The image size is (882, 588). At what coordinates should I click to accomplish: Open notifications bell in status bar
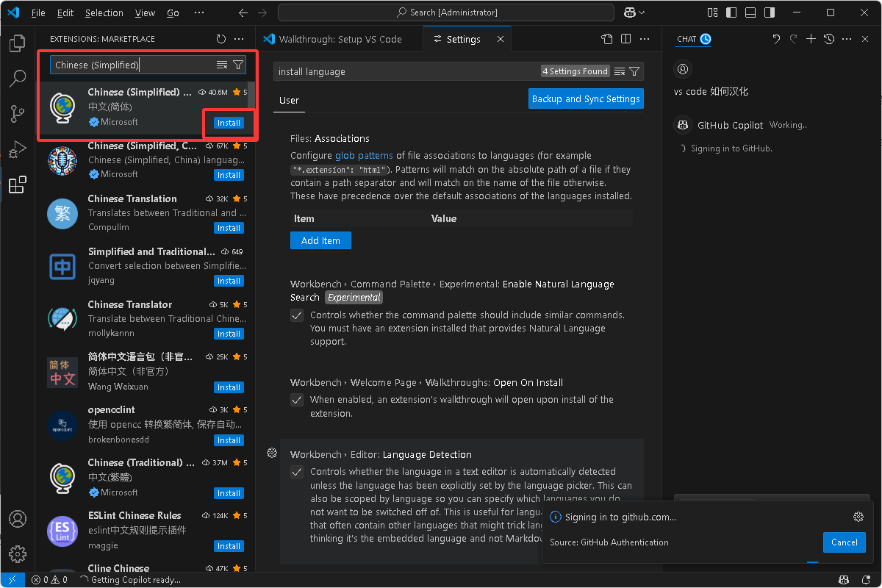click(866, 580)
